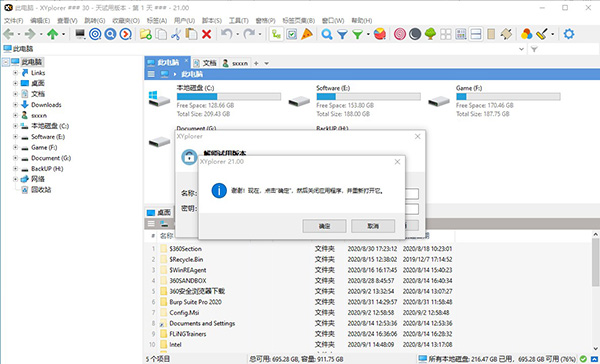
Task: Click the blue target hotlist icon
Action: click(95, 34)
